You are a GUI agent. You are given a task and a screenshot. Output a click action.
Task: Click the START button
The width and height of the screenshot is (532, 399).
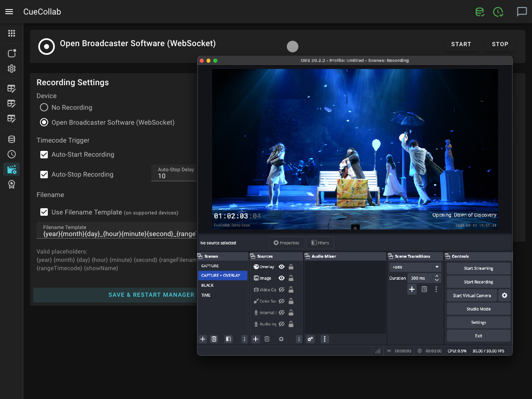tap(461, 44)
